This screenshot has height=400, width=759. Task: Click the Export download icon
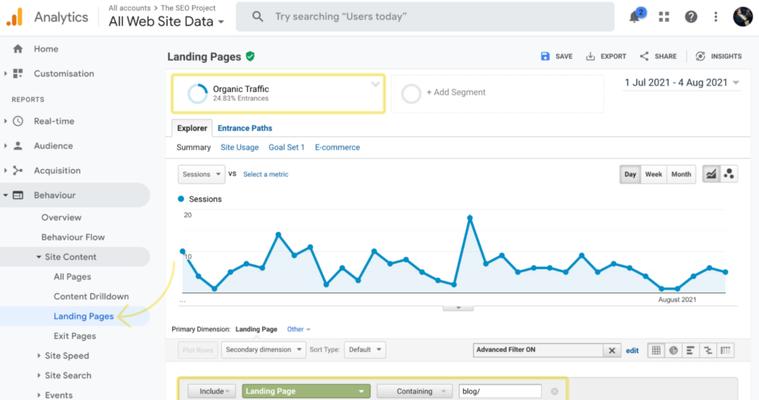591,56
